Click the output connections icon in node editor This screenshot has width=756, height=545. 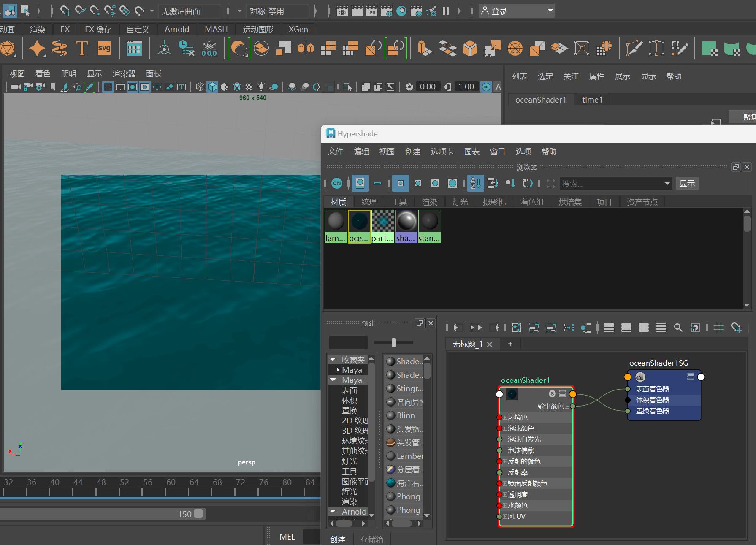(494, 328)
